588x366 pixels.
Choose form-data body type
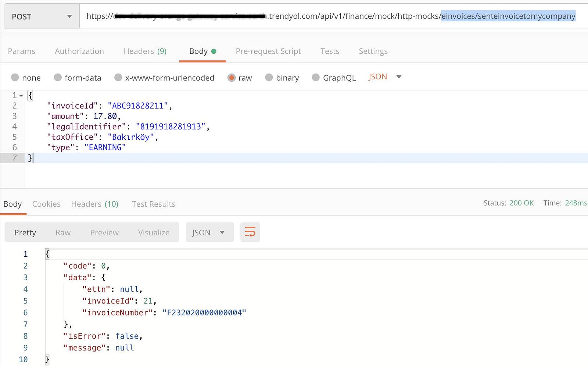point(58,77)
